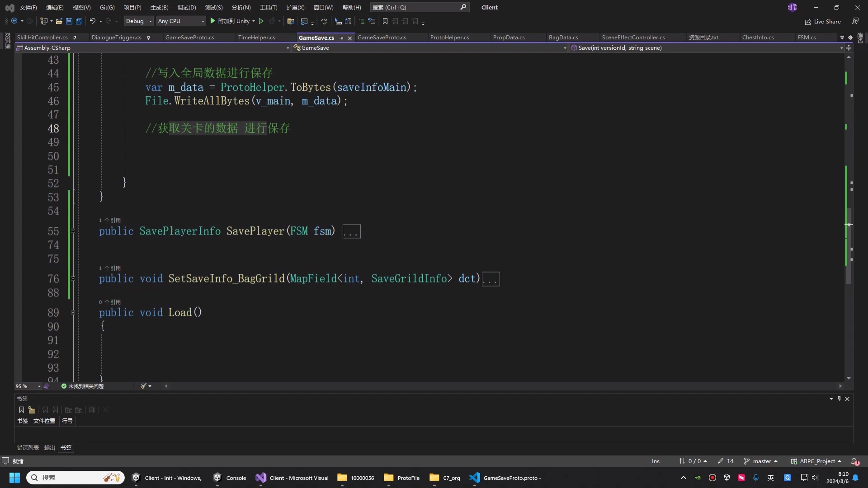Viewport: 868px width, 488px height.
Task: Click the Save All toolbar icon
Action: (x=79, y=21)
